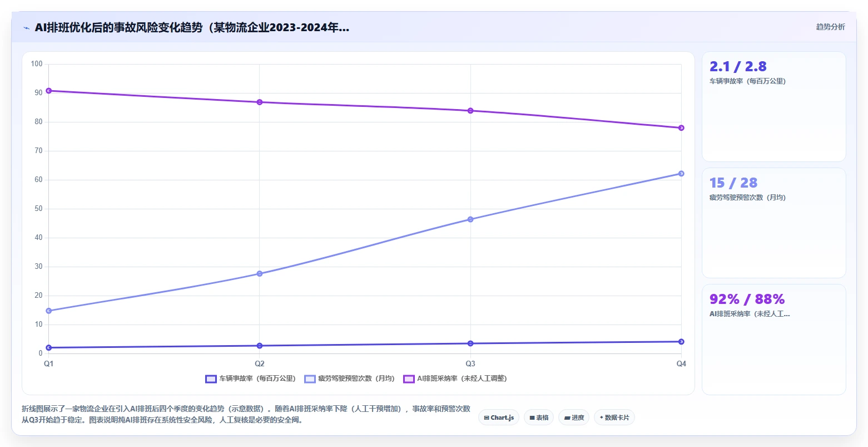Select the Q1 point on 车辆事故率 line
Image resolution: width=868 pixels, height=447 pixels.
49,348
